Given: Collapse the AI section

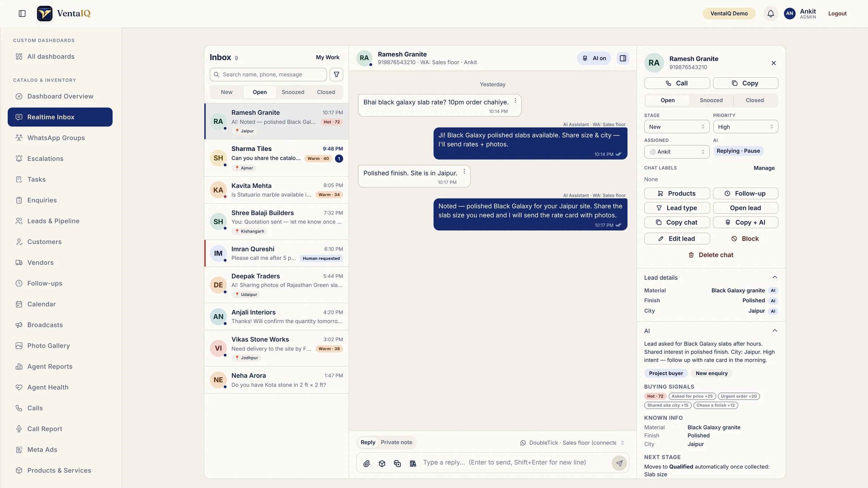Looking at the screenshot, I should [x=775, y=331].
